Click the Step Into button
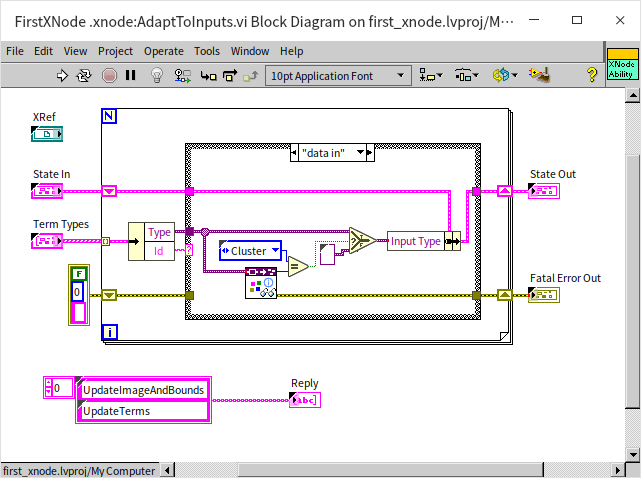 tap(208, 75)
